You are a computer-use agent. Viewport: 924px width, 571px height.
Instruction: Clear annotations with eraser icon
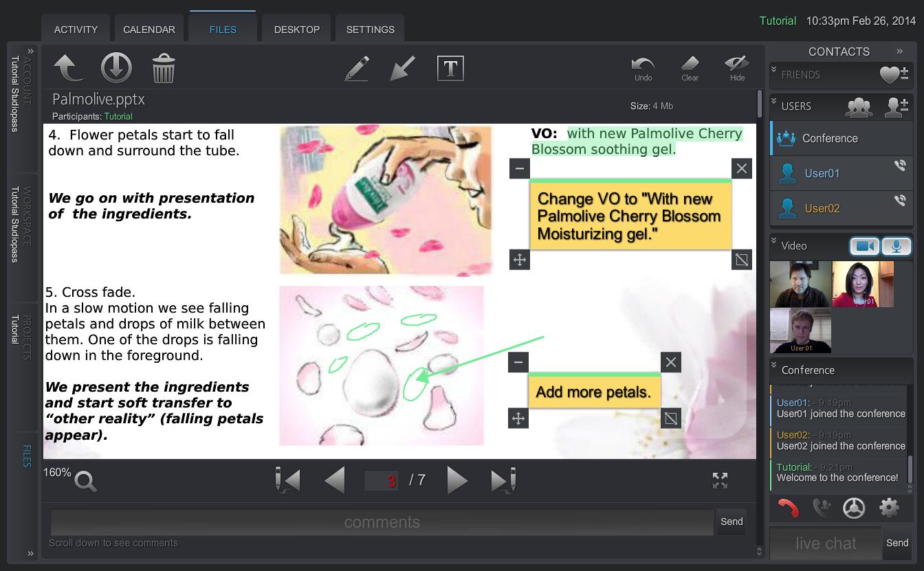pyautogui.click(x=690, y=67)
